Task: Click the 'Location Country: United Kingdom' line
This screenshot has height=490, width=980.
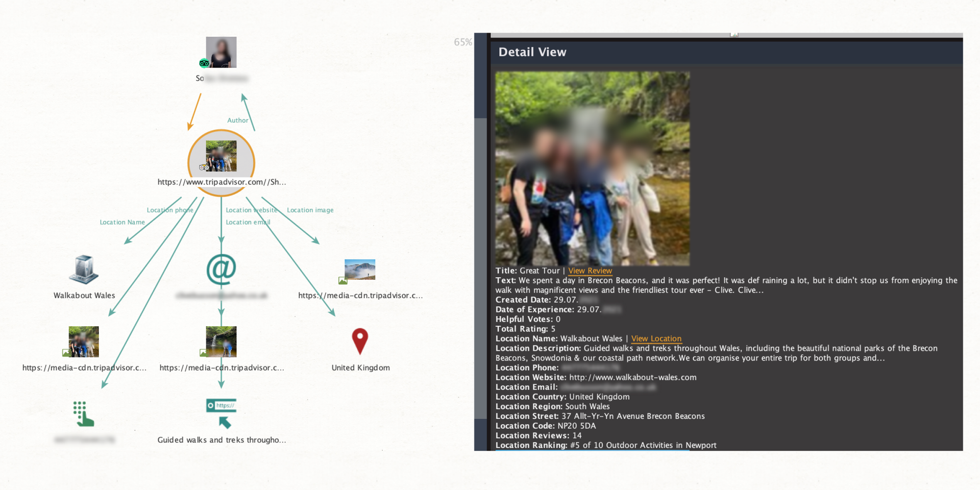Action: pyautogui.click(x=563, y=397)
